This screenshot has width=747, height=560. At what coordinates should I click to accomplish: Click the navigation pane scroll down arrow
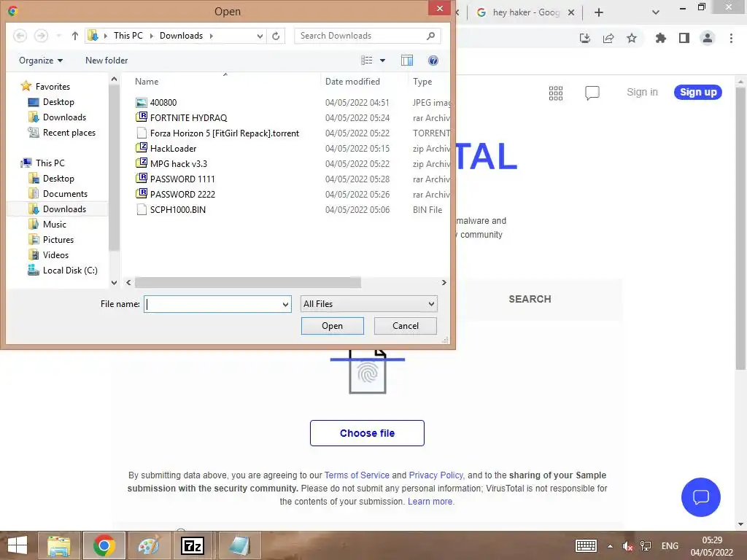click(x=114, y=282)
